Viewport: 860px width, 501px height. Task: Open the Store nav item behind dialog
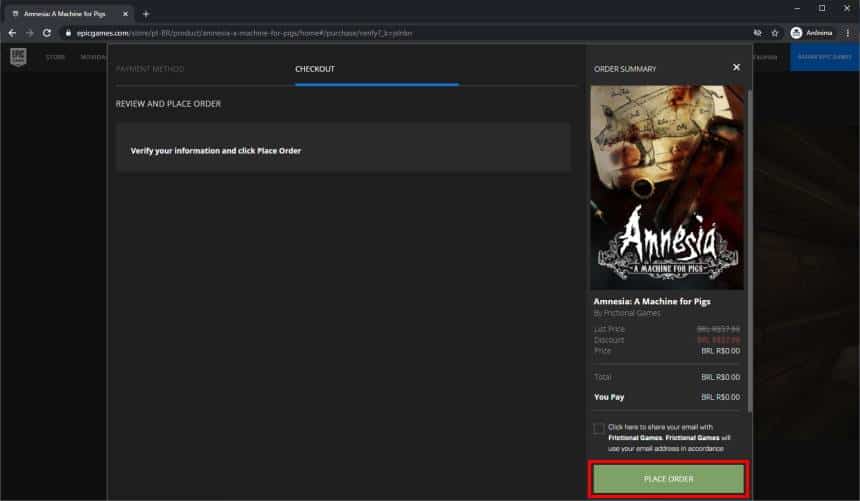[55, 57]
